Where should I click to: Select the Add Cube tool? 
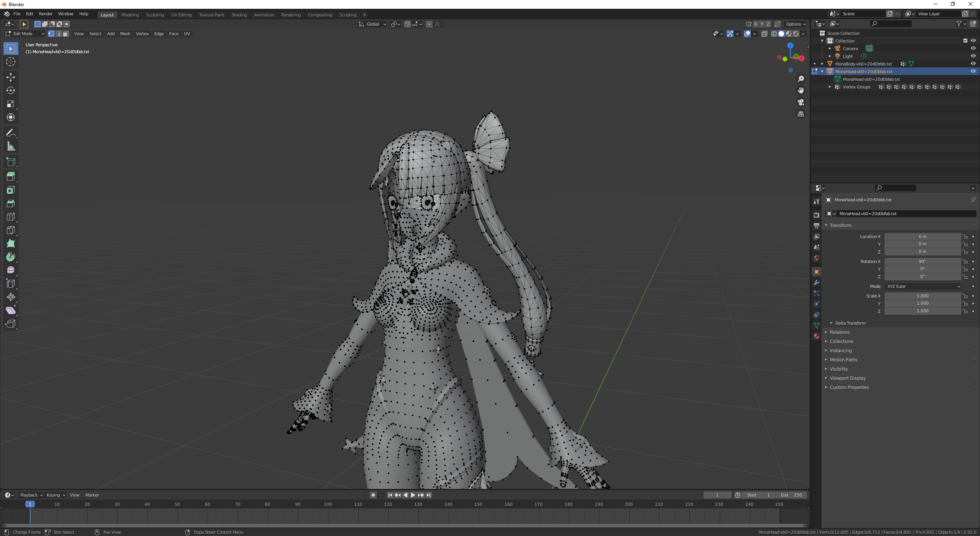11,162
